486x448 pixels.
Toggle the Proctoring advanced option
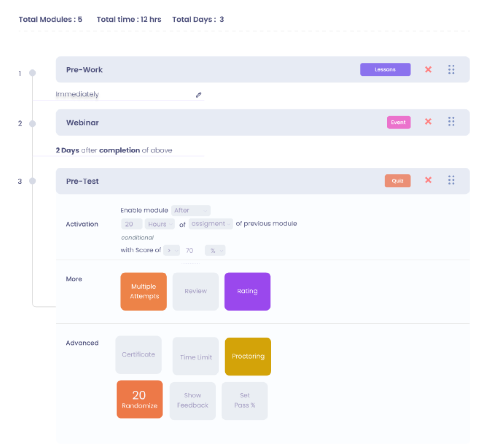click(x=248, y=357)
